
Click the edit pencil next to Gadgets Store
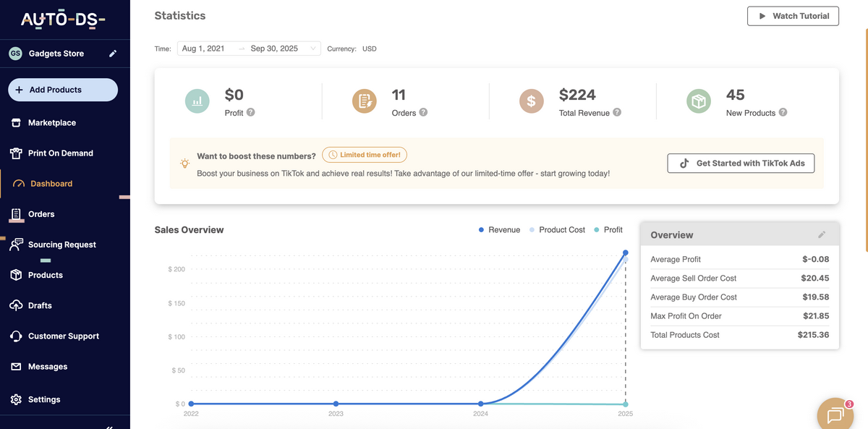coord(112,53)
